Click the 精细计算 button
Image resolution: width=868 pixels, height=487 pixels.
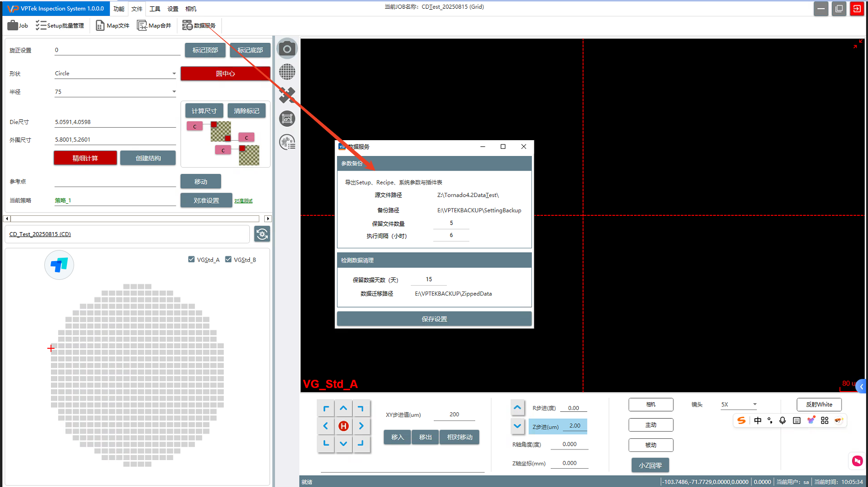coord(85,158)
